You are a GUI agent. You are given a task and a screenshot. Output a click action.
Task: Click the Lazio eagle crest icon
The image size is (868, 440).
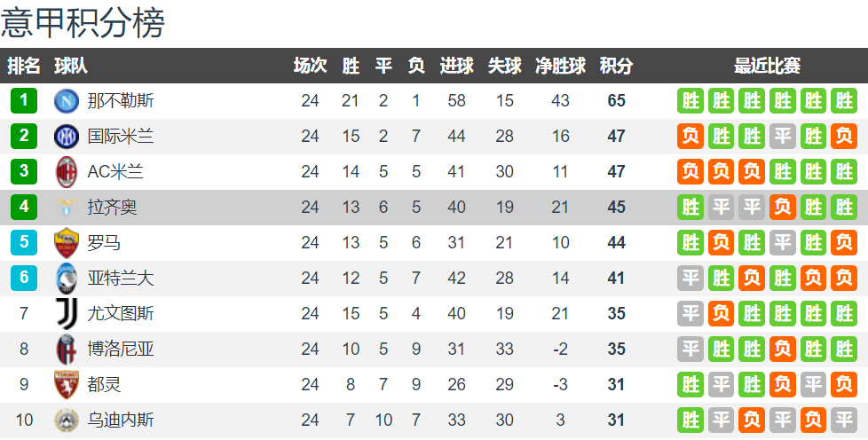tap(67, 208)
